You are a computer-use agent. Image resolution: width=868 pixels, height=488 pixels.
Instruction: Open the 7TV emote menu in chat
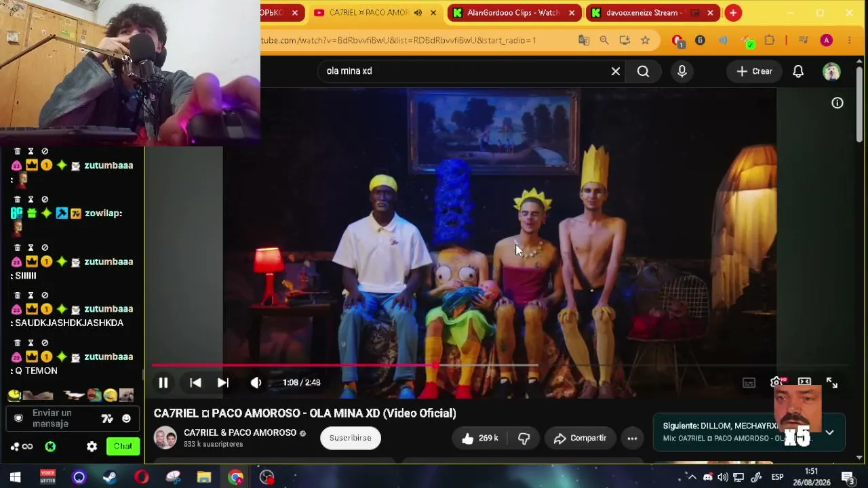point(107,419)
